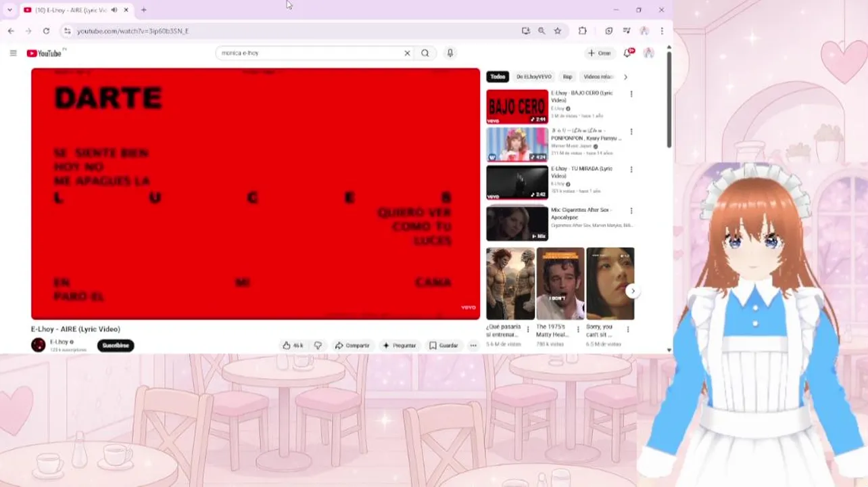Open browser extensions puzzle icon
Screen dimensions: 868x487
coord(583,31)
